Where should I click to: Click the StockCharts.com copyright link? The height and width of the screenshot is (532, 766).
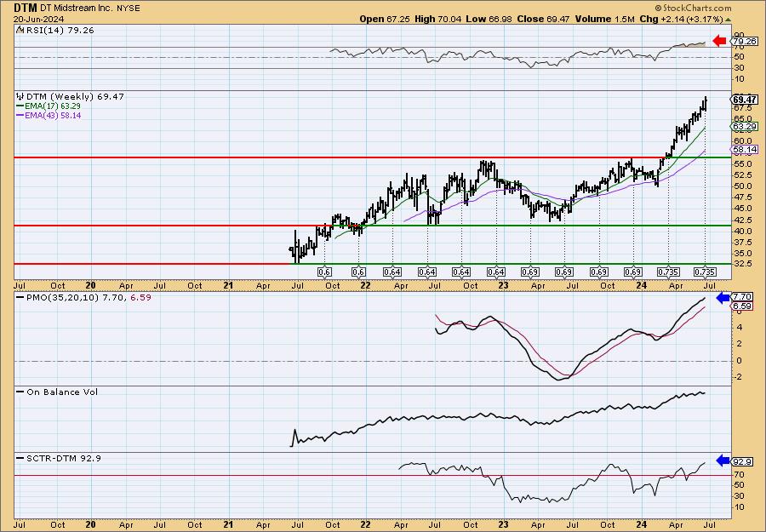693,8
